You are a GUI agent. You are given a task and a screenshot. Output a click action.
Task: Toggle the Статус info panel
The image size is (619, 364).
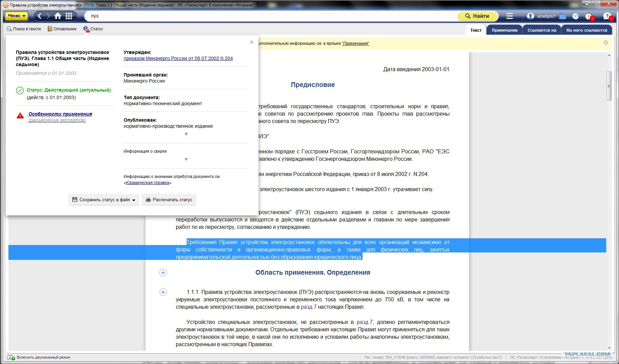93,29
